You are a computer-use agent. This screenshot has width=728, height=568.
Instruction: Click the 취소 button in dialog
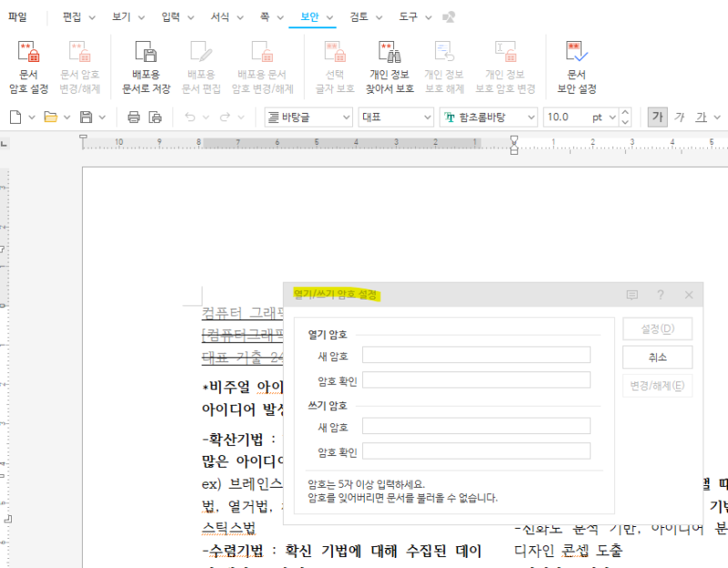point(657,357)
